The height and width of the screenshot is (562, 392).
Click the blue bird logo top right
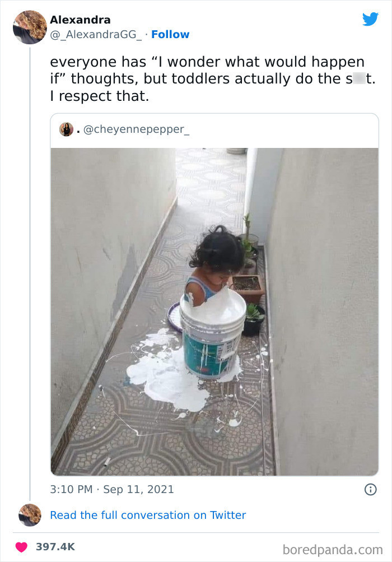[x=370, y=18]
